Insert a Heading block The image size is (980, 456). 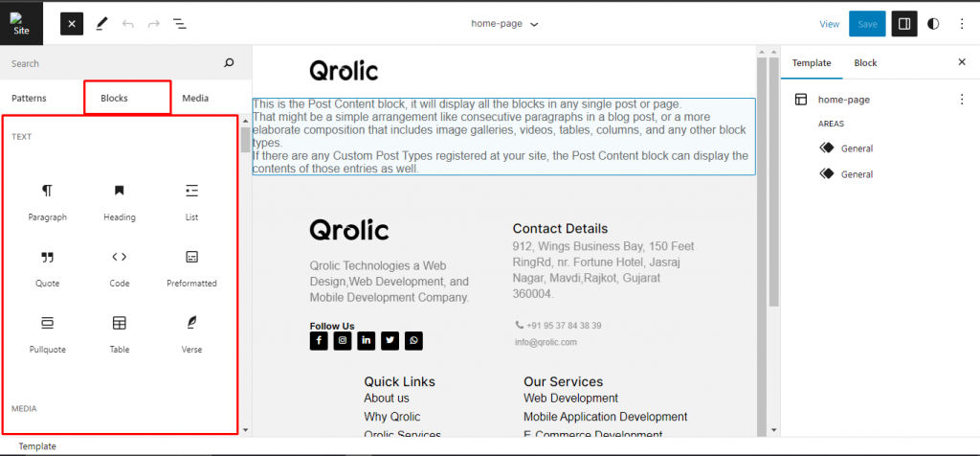pos(120,203)
